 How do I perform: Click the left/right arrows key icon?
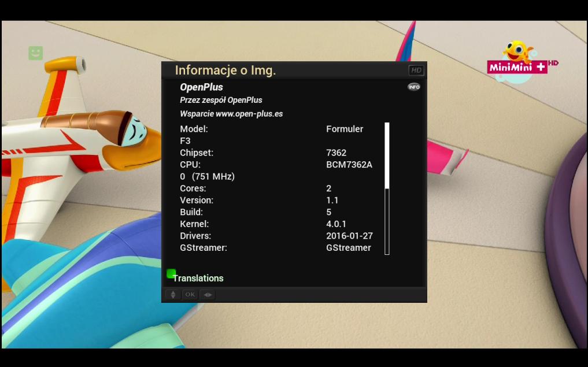pyautogui.click(x=208, y=295)
